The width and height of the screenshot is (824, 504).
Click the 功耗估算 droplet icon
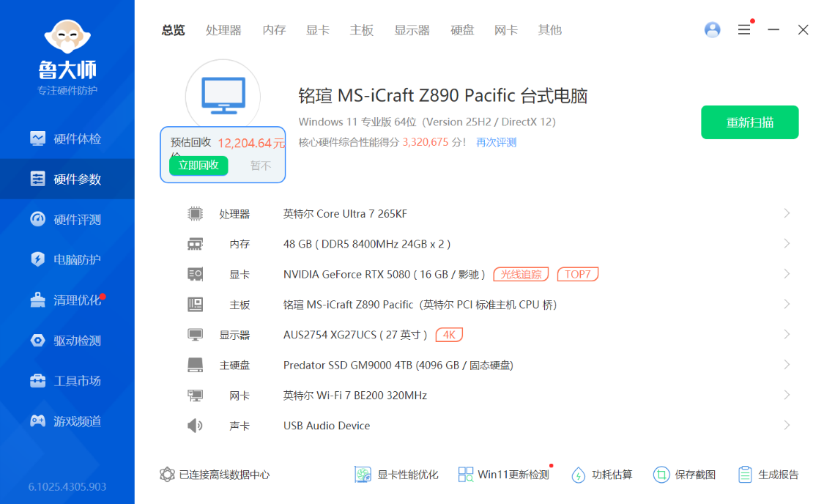click(x=578, y=475)
